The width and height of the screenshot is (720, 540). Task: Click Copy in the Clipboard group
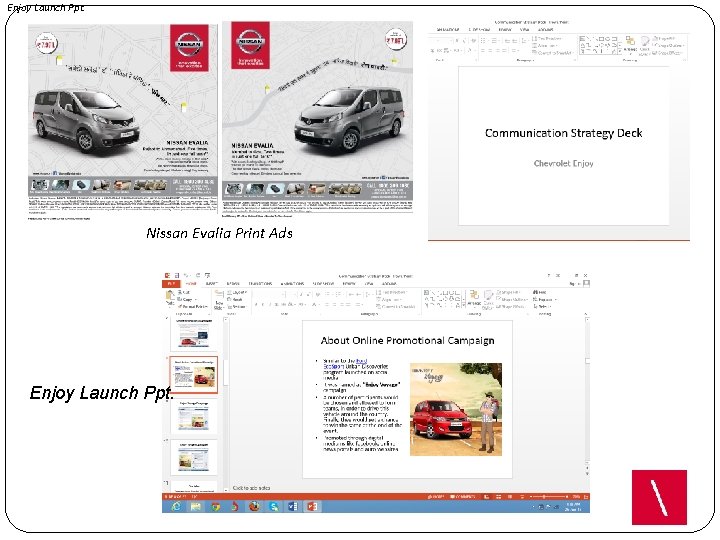click(x=186, y=299)
